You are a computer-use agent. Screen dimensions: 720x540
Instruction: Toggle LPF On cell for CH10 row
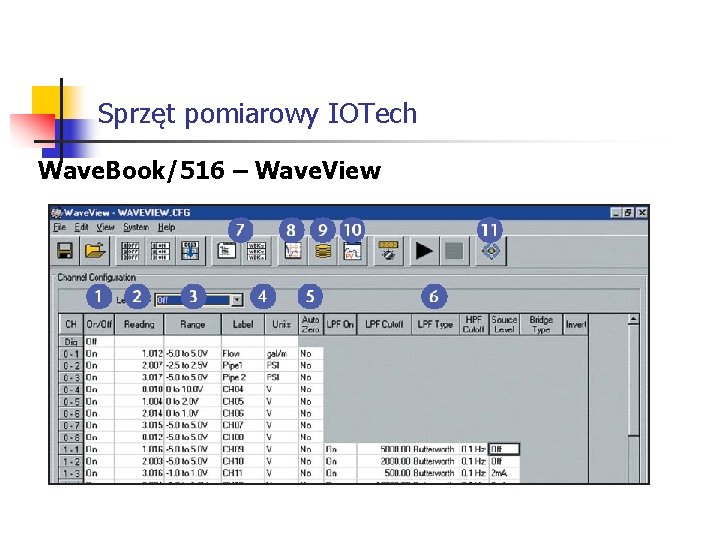pyautogui.click(x=340, y=461)
